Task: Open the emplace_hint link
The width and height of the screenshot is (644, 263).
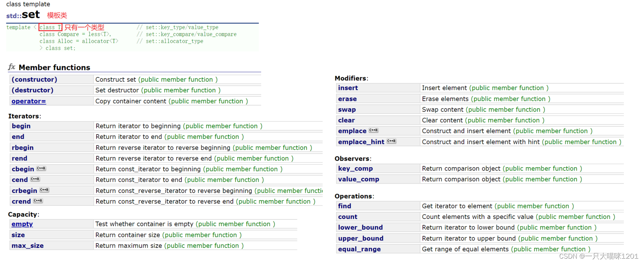Action: [361, 142]
